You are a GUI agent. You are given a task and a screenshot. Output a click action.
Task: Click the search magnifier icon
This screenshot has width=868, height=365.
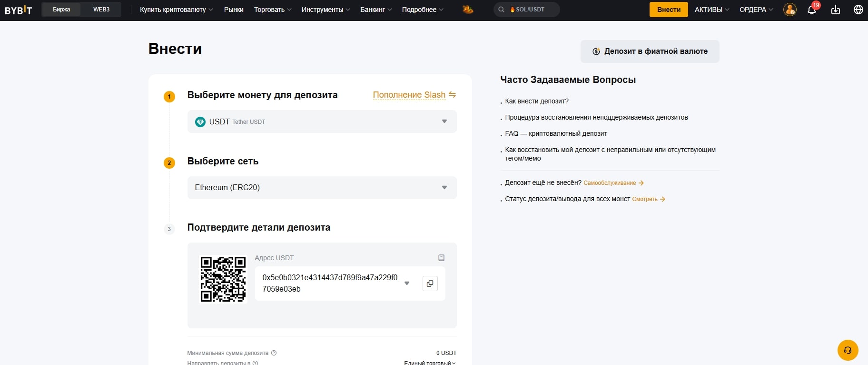(x=501, y=10)
